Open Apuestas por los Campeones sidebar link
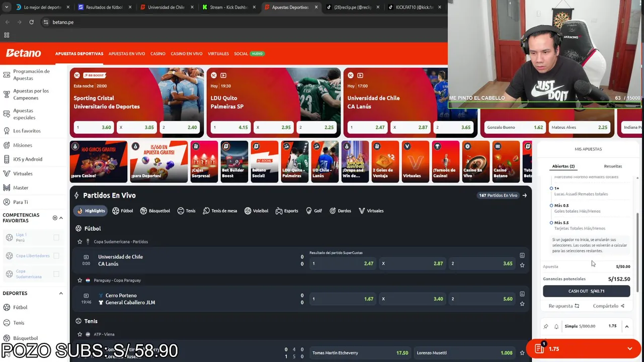Viewport: 644px width, 362px height. pyautogui.click(x=31, y=95)
